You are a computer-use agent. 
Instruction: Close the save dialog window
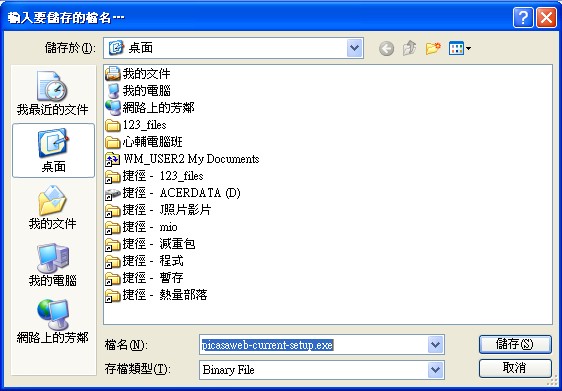coord(546,17)
